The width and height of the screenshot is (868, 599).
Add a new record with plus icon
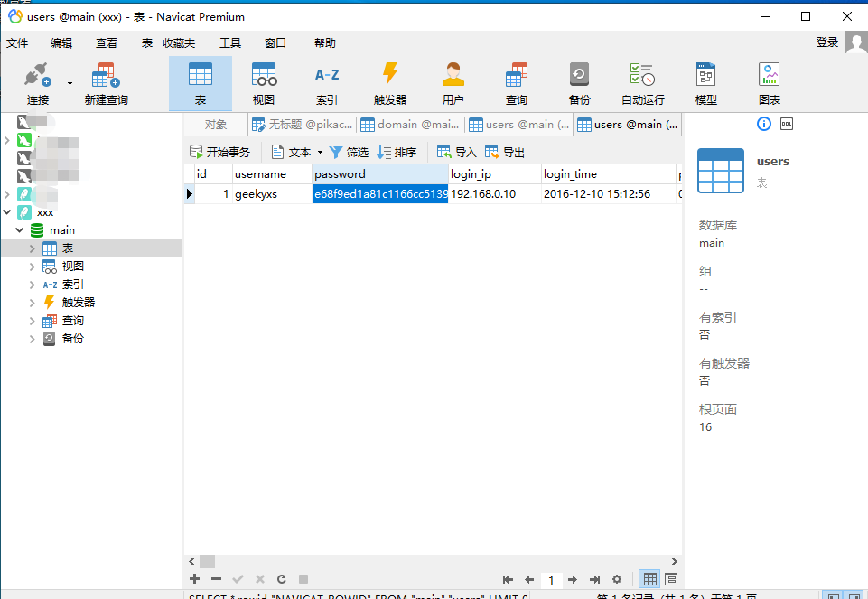194,579
